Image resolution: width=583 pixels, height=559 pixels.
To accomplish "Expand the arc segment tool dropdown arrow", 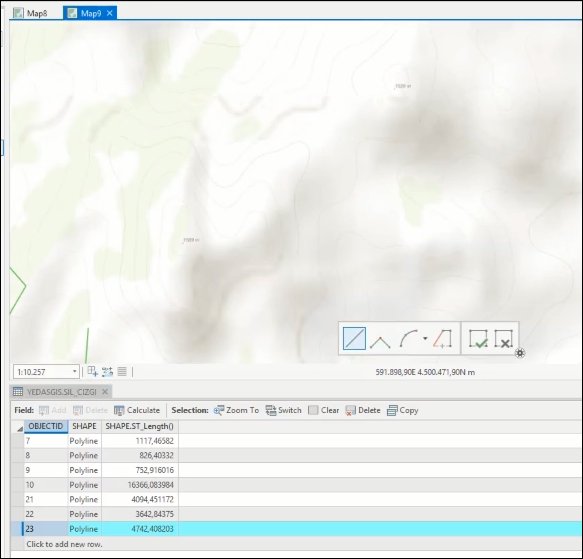I will click(425, 338).
